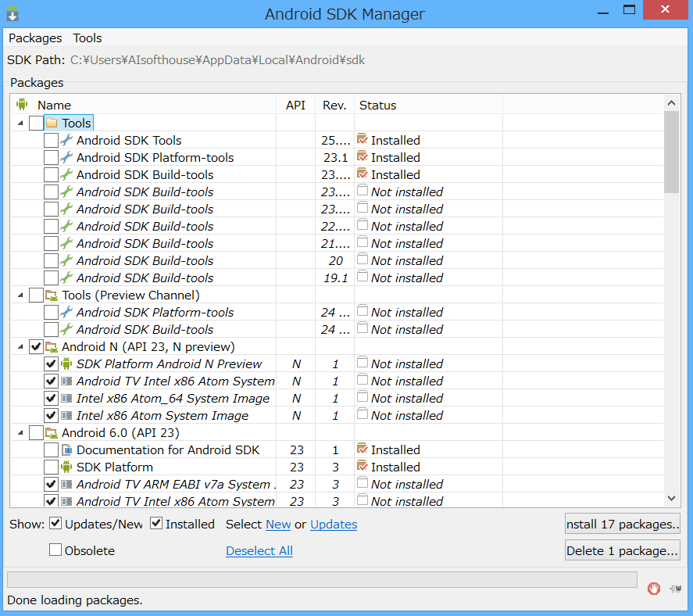Sort by the Rev. column header

pyautogui.click(x=334, y=105)
